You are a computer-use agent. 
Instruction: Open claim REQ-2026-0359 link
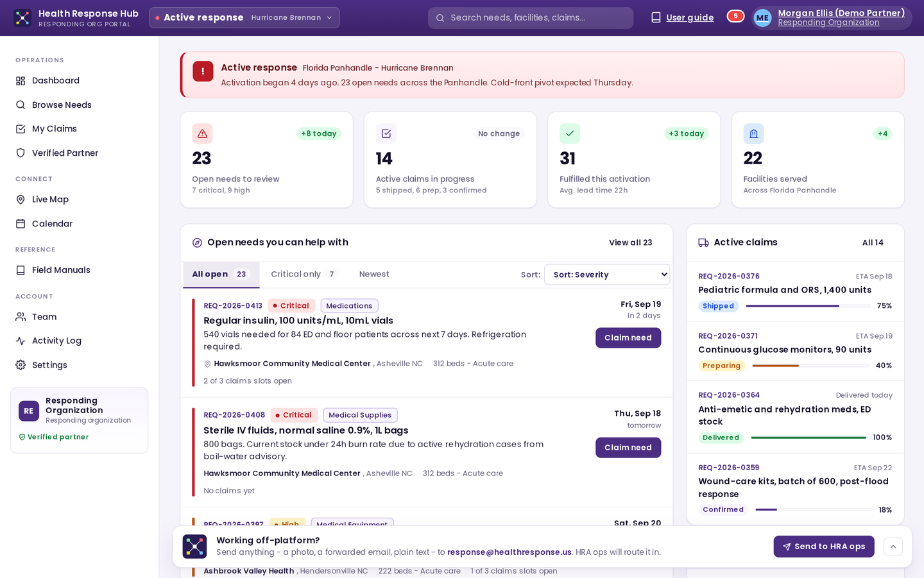[x=729, y=468]
